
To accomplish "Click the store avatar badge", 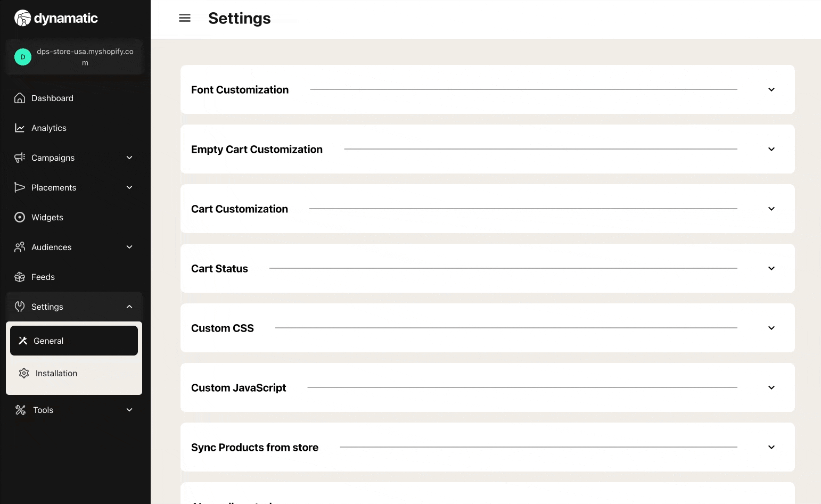I will 23,57.
